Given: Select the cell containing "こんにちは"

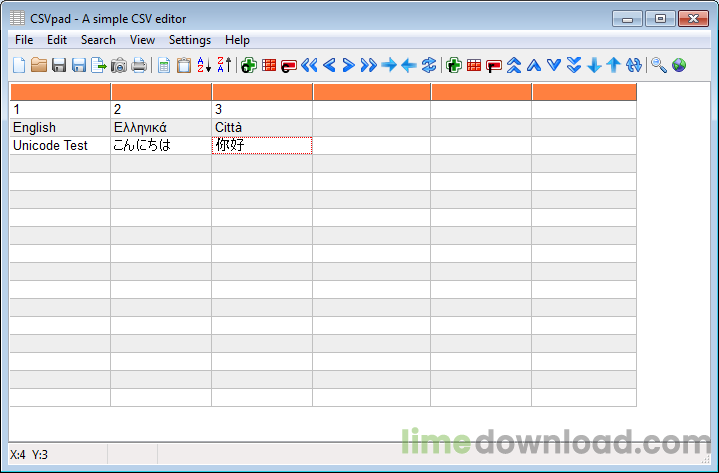Looking at the screenshot, I should tap(161, 145).
